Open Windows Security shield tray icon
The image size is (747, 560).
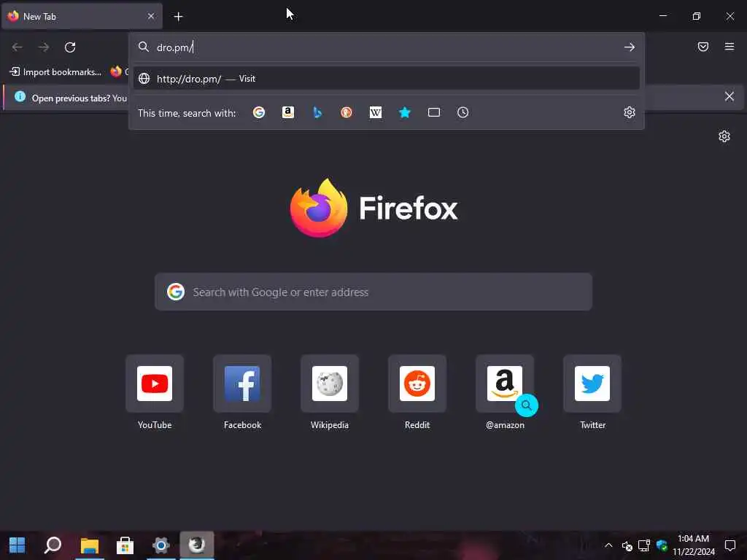pyautogui.click(x=661, y=545)
